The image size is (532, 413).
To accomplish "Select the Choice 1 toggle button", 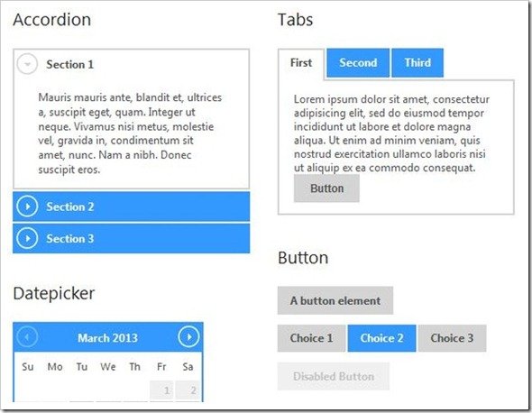I will click(x=311, y=338).
